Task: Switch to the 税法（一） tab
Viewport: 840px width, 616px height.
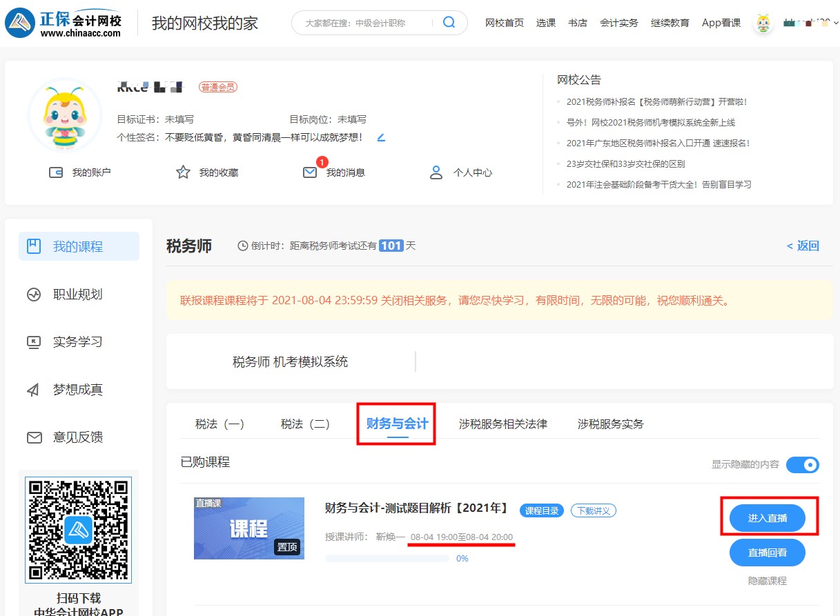Action: [x=219, y=424]
